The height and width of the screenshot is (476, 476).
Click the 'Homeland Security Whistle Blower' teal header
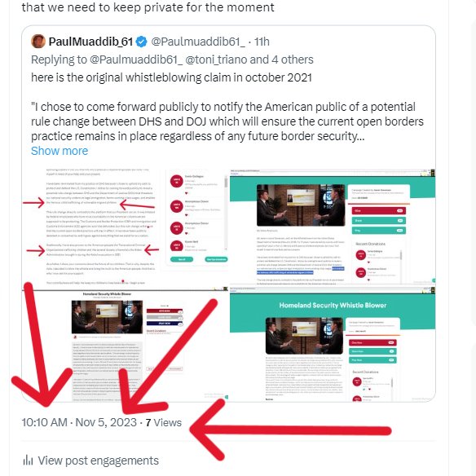tap(333, 305)
